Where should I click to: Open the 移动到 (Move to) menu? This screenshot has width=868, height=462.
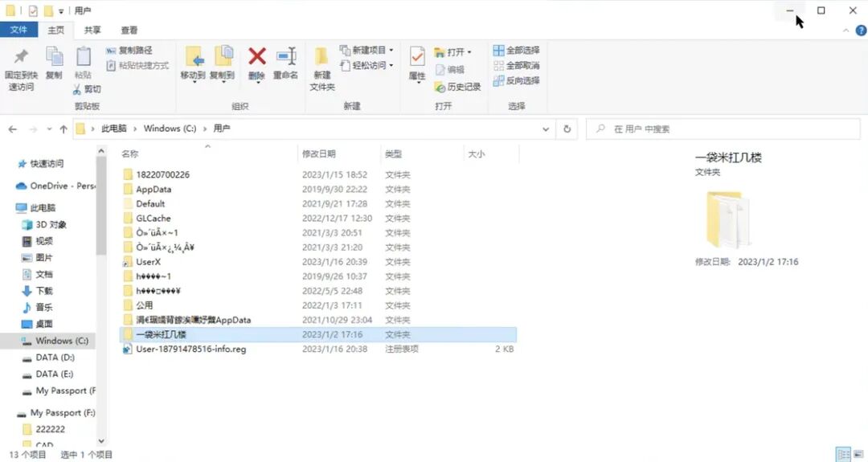click(x=193, y=64)
